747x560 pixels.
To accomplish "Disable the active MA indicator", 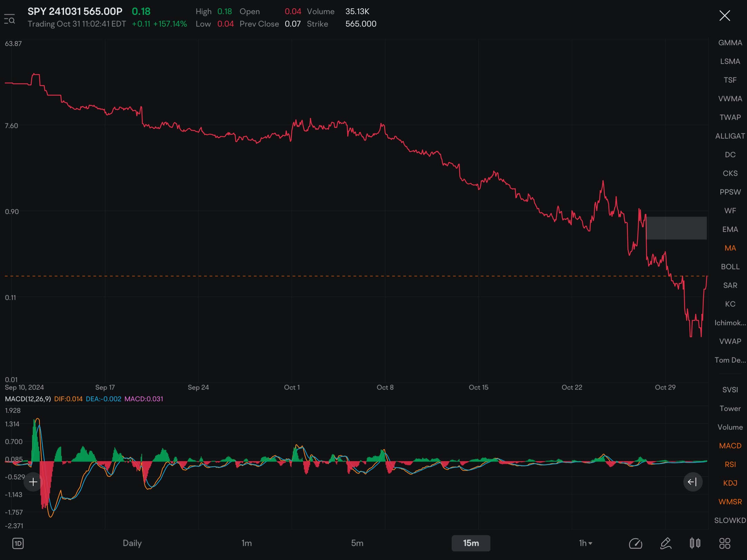I will click(730, 248).
